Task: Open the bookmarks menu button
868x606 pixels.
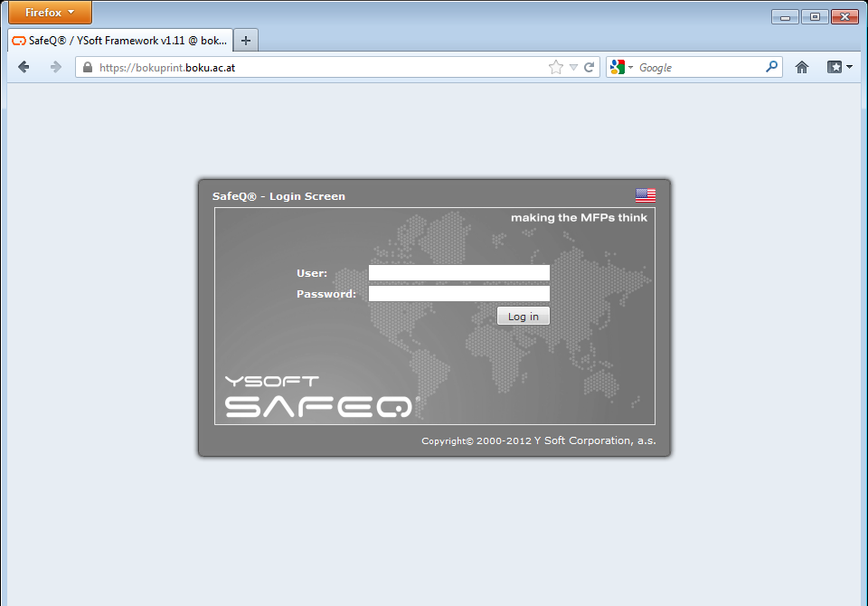Action: tap(839, 67)
